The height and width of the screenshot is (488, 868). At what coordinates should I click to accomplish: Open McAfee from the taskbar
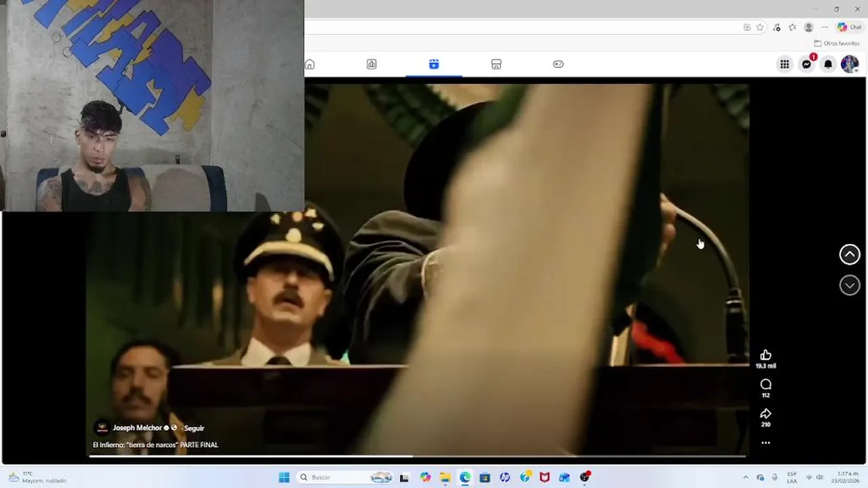545,477
